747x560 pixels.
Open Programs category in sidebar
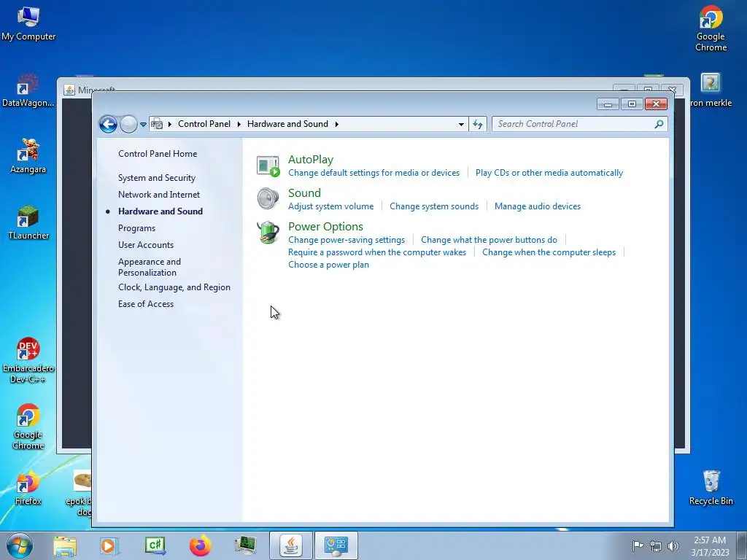coord(136,228)
